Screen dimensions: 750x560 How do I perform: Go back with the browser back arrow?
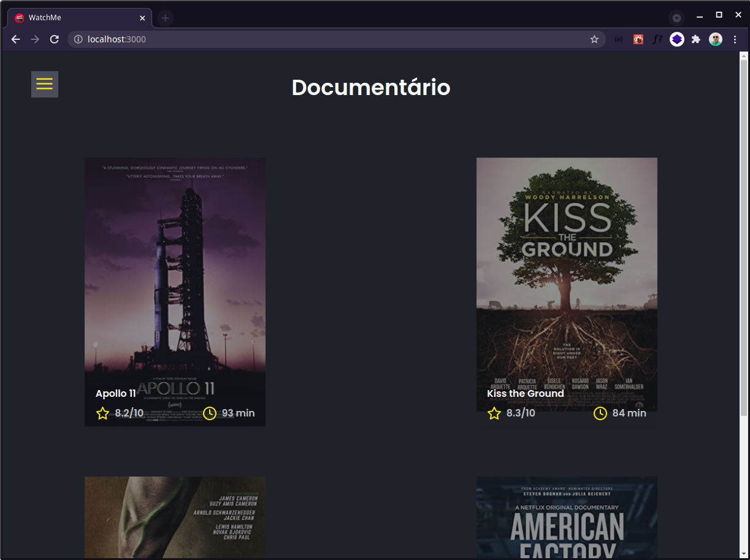pos(16,39)
